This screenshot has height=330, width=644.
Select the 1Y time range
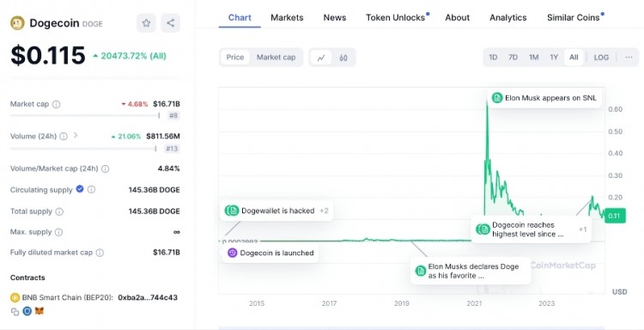554,58
